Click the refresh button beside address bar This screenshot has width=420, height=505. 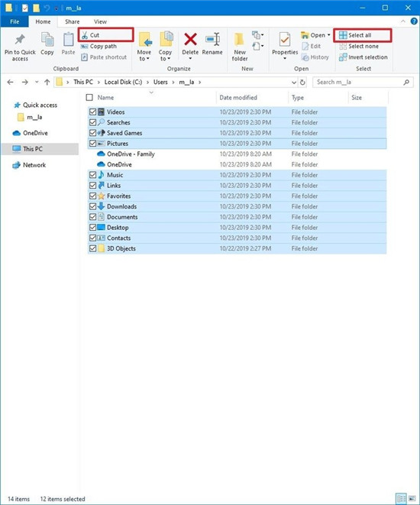302,82
